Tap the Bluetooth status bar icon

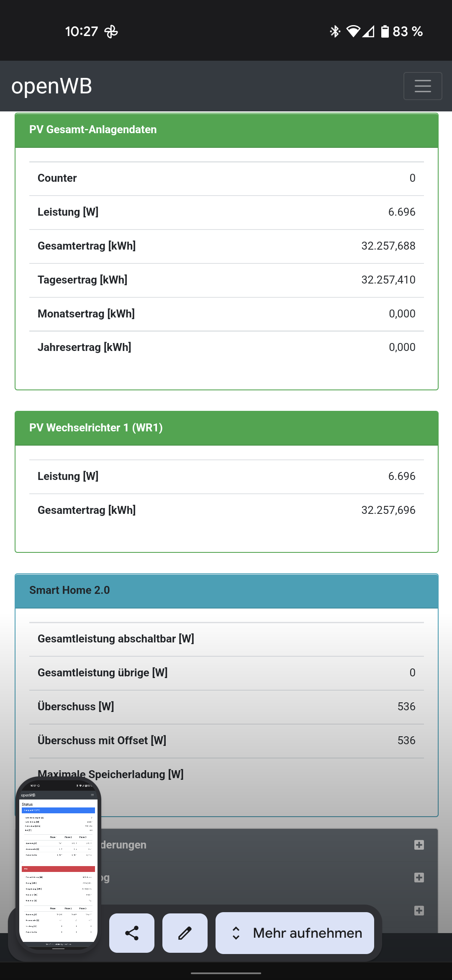(335, 31)
